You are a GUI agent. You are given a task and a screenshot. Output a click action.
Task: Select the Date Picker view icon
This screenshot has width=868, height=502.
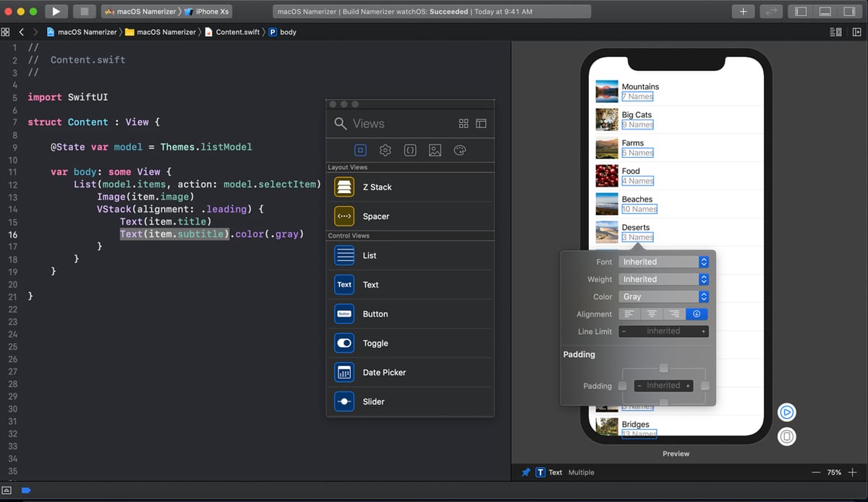click(x=344, y=373)
